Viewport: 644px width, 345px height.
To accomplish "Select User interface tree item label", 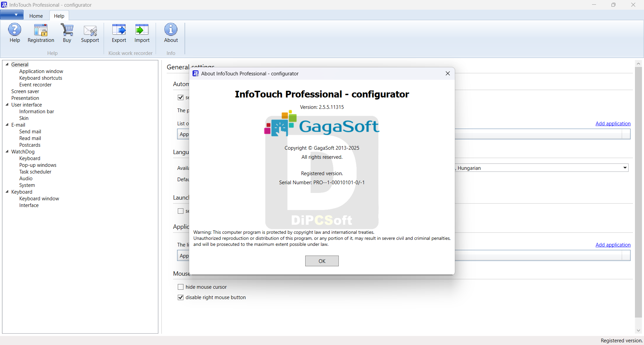I will click(26, 105).
